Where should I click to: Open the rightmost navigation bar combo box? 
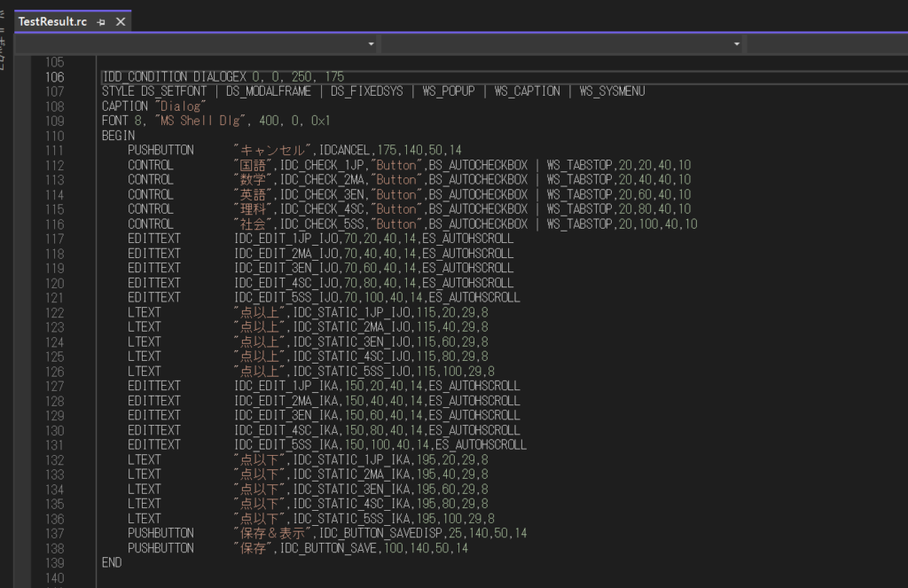[x=825, y=43]
